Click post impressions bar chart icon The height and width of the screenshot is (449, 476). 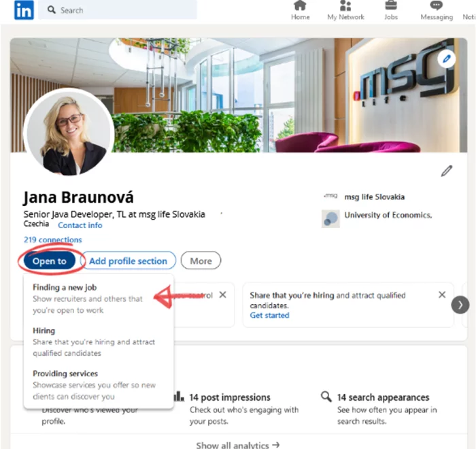click(x=179, y=396)
